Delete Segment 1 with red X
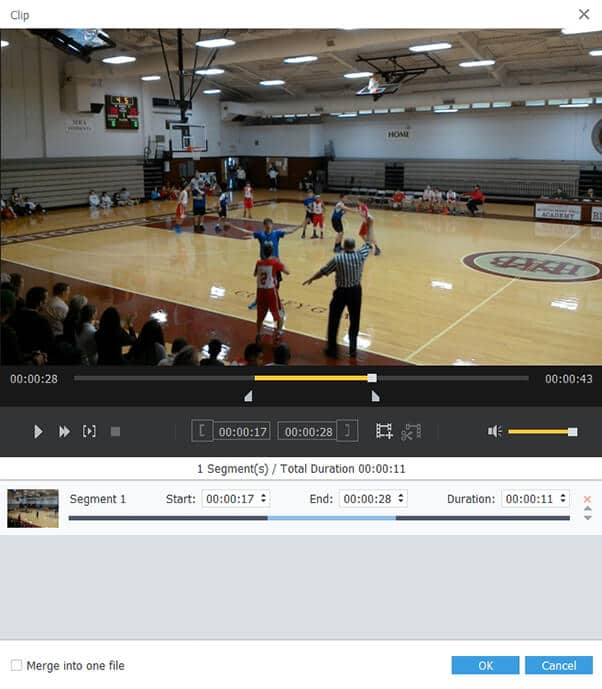The width and height of the screenshot is (602, 689). tap(587, 499)
